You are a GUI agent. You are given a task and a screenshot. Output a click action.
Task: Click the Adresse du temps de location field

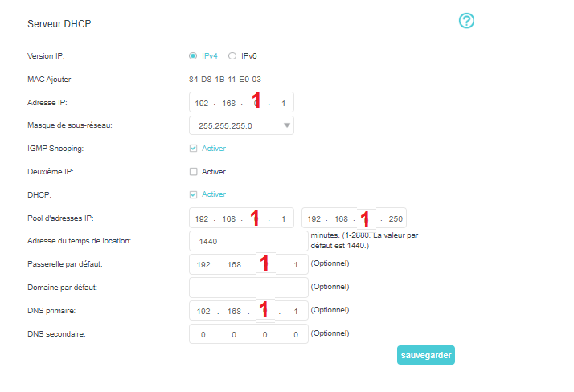pyautogui.click(x=248, y=241)
